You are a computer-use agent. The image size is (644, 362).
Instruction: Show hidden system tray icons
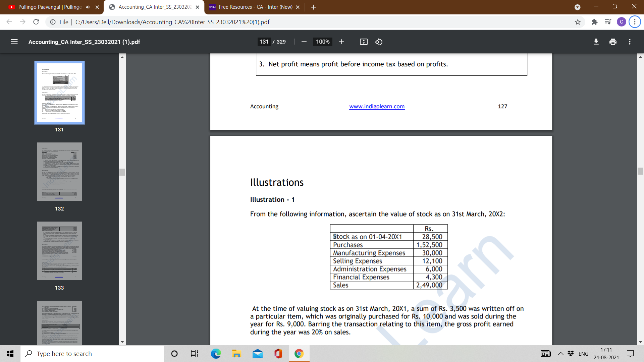(560, 354)
